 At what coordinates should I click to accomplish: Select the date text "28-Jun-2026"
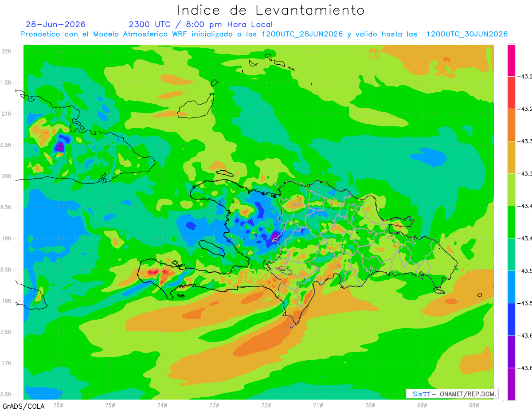tap(56, 24)
